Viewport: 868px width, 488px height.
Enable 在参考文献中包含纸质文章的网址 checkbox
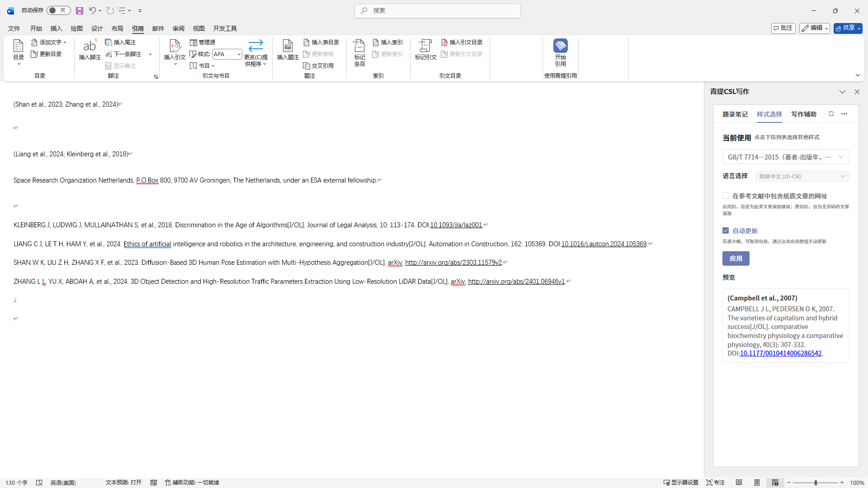(726, 196)
